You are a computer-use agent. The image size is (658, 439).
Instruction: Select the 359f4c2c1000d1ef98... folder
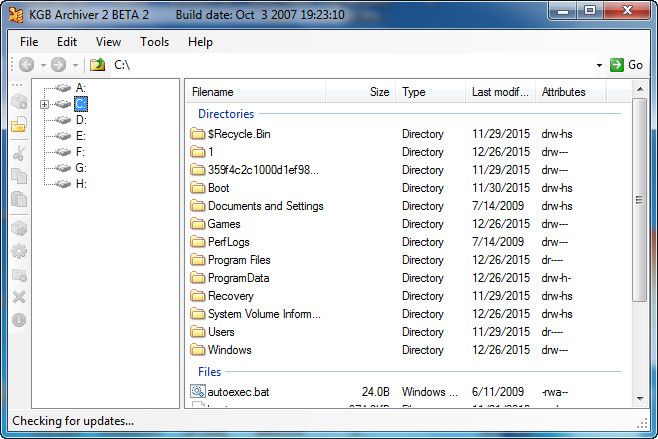pos(263,170)
